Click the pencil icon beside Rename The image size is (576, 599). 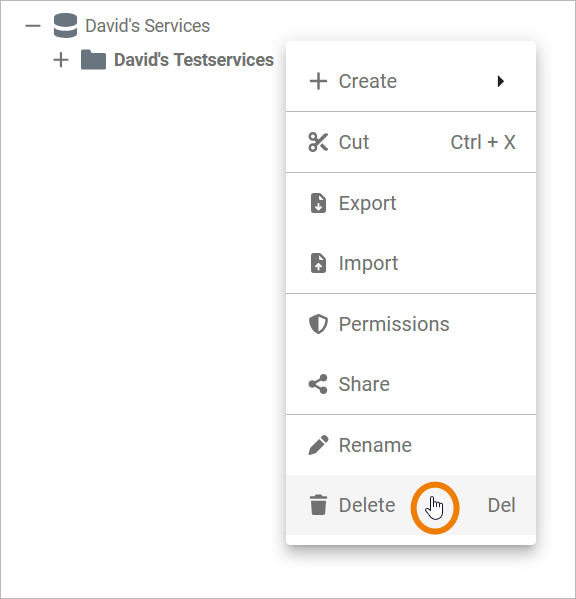318,445
